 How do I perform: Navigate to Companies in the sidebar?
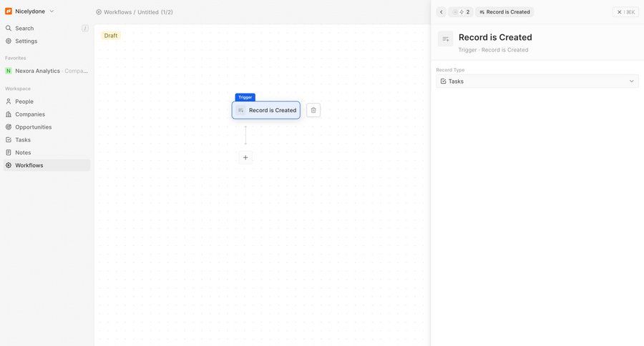[x=30, y=114]
